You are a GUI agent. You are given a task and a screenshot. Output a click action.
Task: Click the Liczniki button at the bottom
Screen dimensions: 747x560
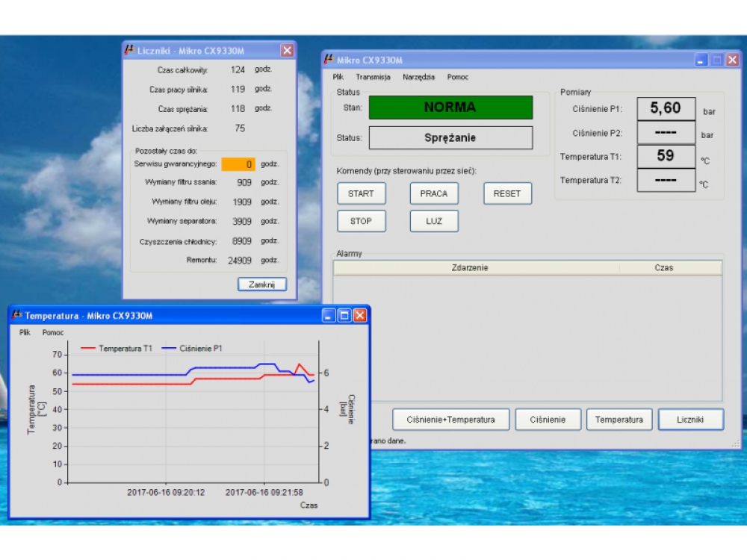tap(690, 420)
